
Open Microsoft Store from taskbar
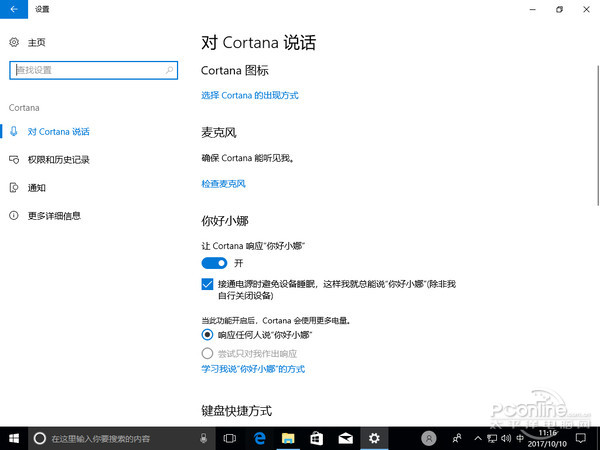[x=316, y=439]
